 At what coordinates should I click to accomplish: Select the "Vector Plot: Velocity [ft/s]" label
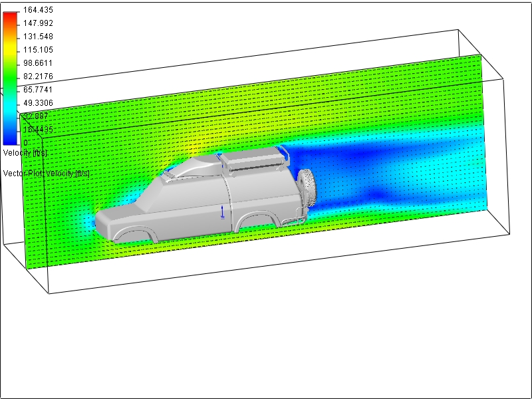(47, 173)
